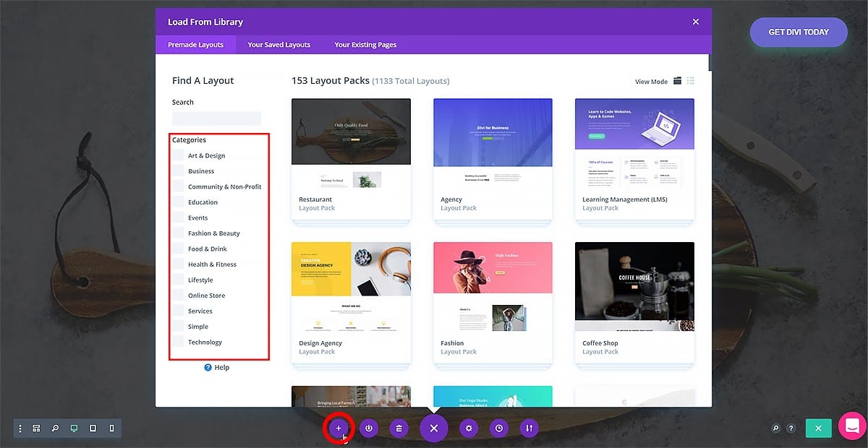Open the help question mark icon

[791, 428]
